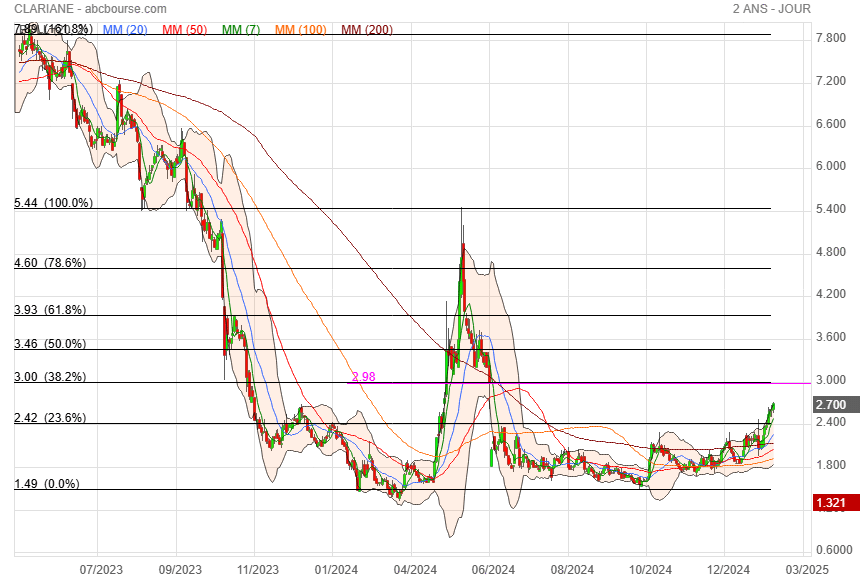Screen dimensions: 860x580
Task: Click the green MM (7) legend label
Action: click(x=241, y=30)
